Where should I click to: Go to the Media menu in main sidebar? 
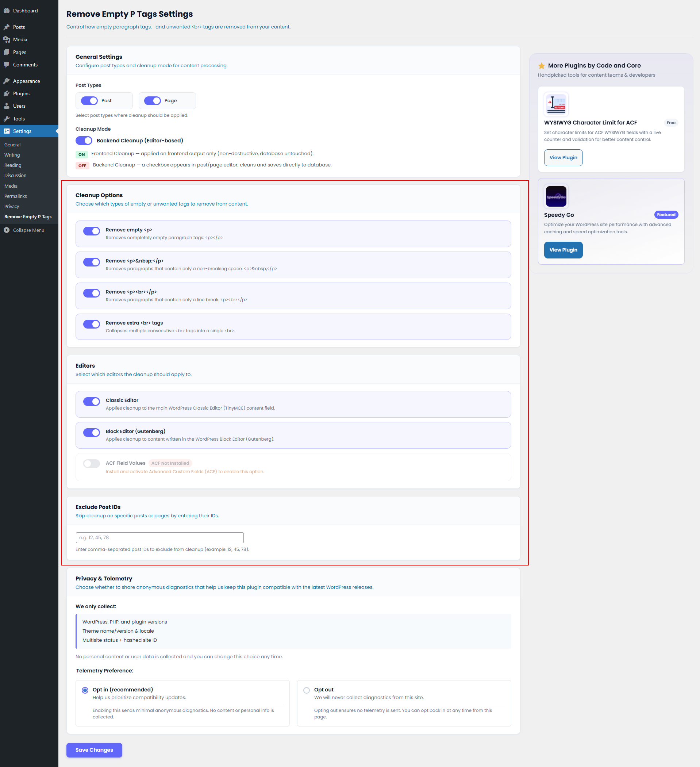(x=29, y=39)
